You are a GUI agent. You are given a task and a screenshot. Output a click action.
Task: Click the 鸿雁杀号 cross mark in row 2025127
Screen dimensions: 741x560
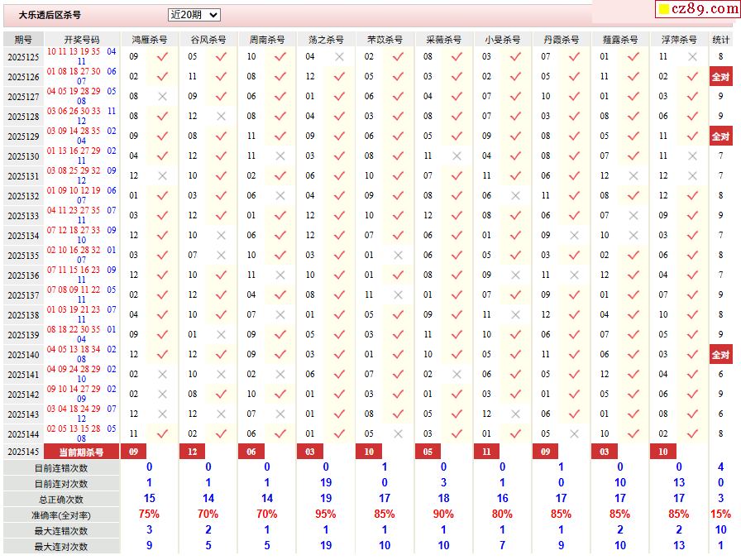[162, 97]
